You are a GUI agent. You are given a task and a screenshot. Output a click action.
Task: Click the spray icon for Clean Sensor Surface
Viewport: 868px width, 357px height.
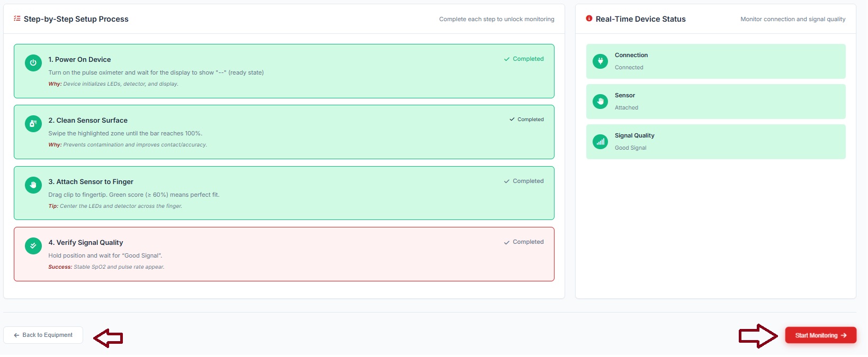pyautogui.click(x=33, y=124)
